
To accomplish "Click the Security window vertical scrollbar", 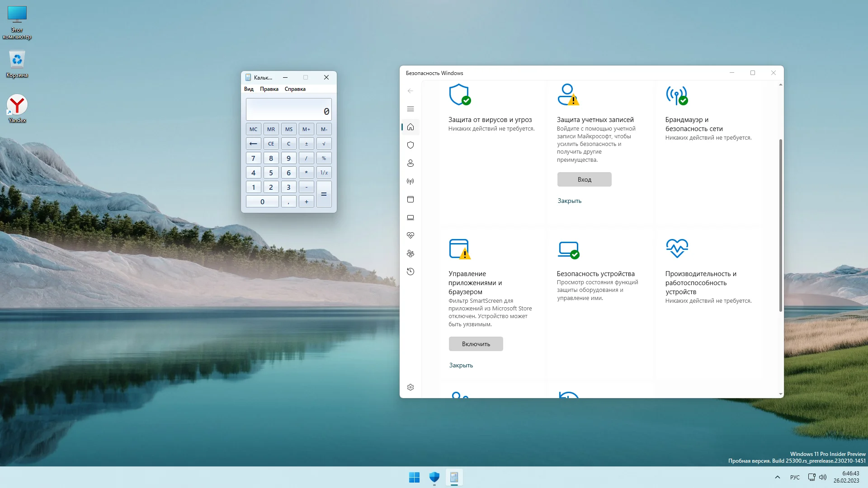I will [780, 226].
